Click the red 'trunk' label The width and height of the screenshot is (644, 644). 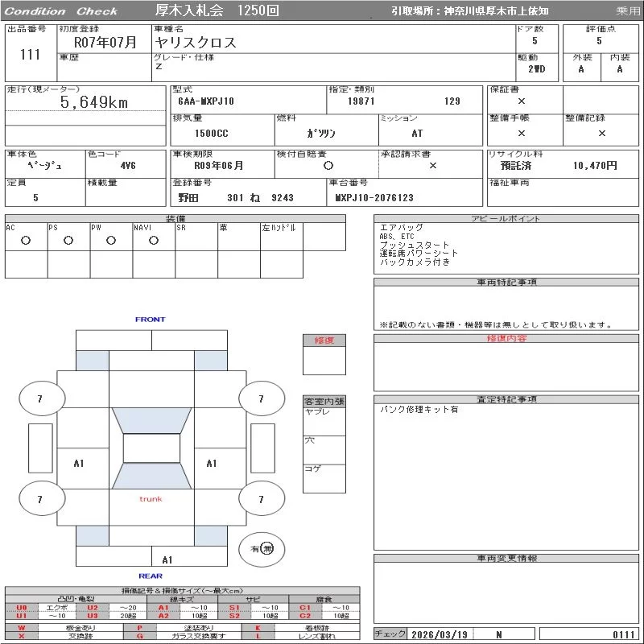tap(151, 499)
